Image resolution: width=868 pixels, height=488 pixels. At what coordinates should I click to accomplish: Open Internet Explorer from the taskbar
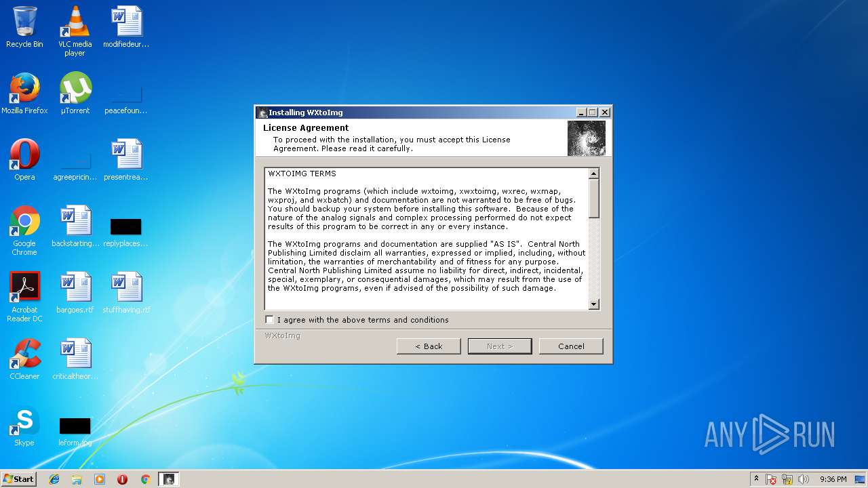pyautogui.click(x=54, y=479)
